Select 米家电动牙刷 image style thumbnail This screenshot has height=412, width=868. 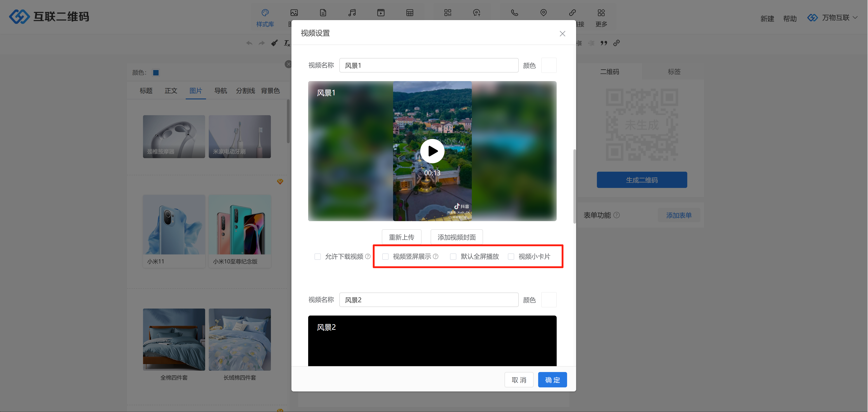click(239, 136)
